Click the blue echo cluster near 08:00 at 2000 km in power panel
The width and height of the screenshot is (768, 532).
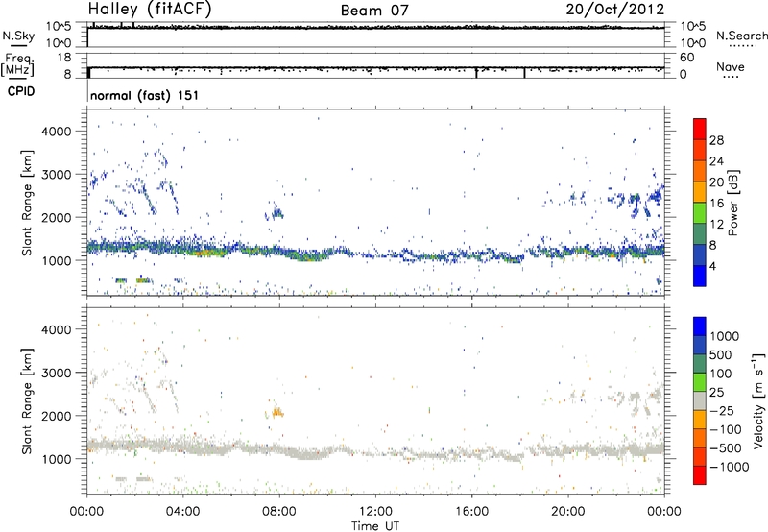click(x=276, y=212)
